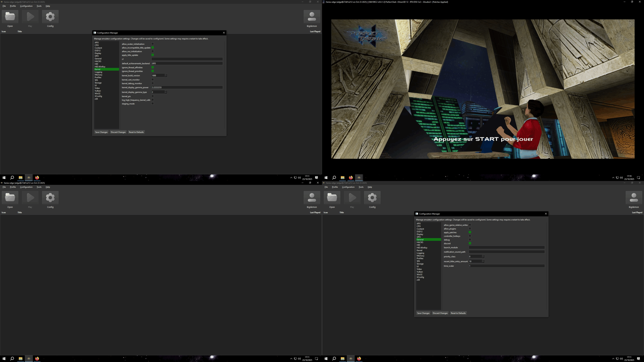Enable allow_avatar_initialization checkbox
The image size is (644, 362).
coord(152,44)
